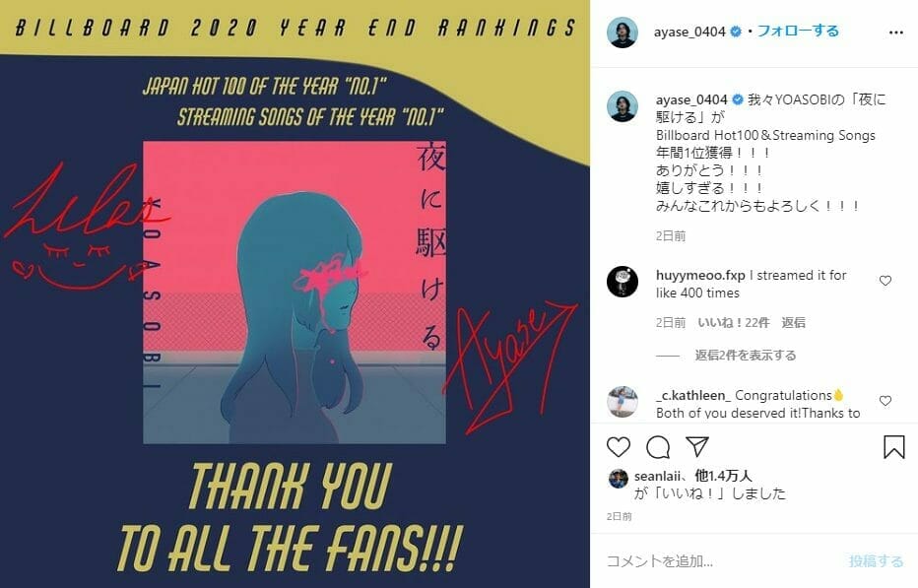Viewport: 918px width, 588px height.
Task: Open huyymeoo.fxp profile avatar
Action: pyautogui.click(x=623, y=282)
